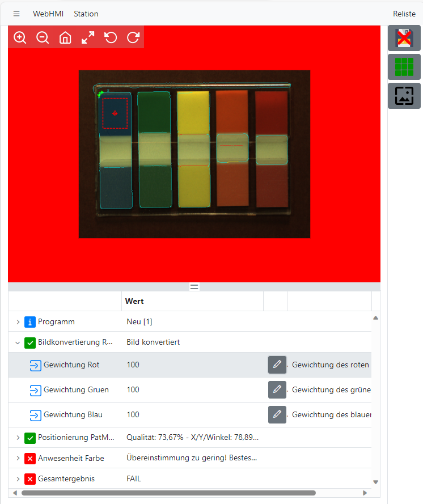Click the horizontal splitter handle below image

click(x=194, y=287)
